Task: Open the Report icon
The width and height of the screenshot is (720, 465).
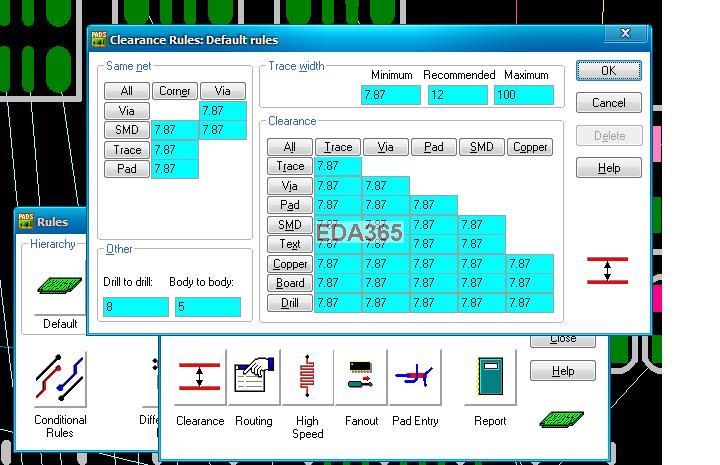Action: click(489, 377)
